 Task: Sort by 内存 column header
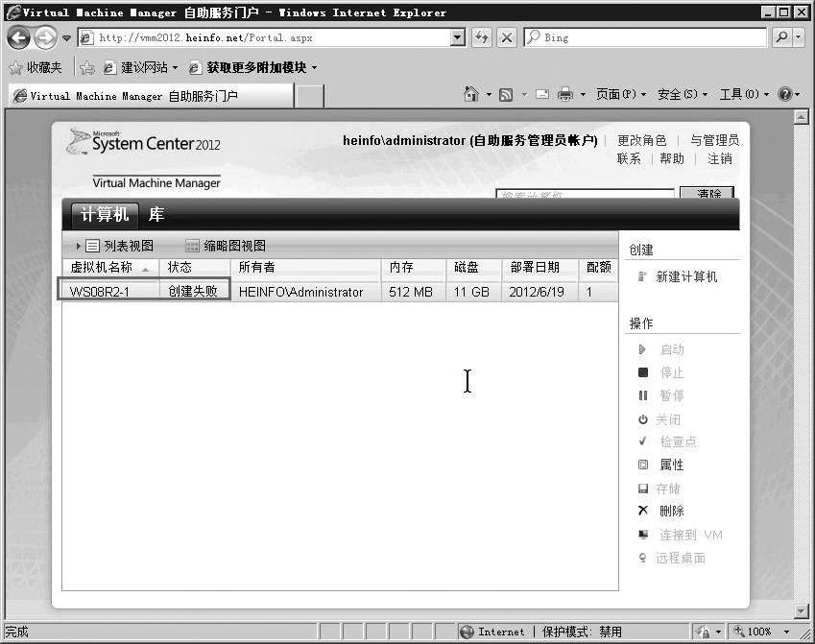[414, 268]
